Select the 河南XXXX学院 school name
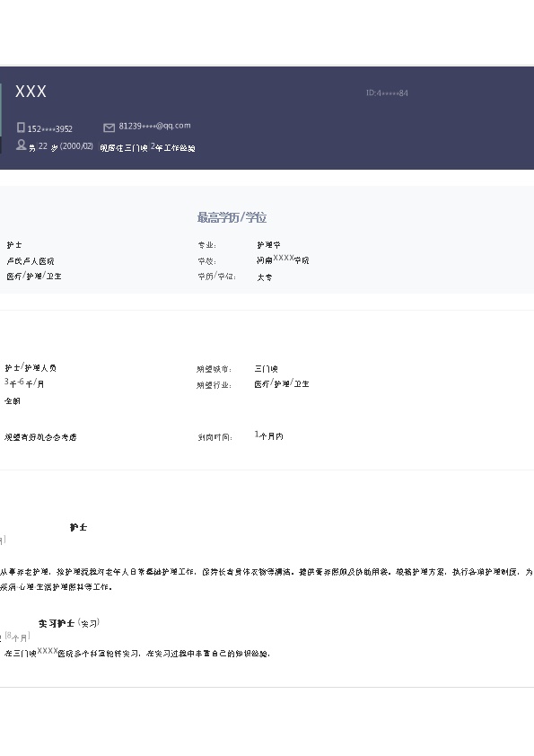Screen dimensions: 534x756 (283, 259)
